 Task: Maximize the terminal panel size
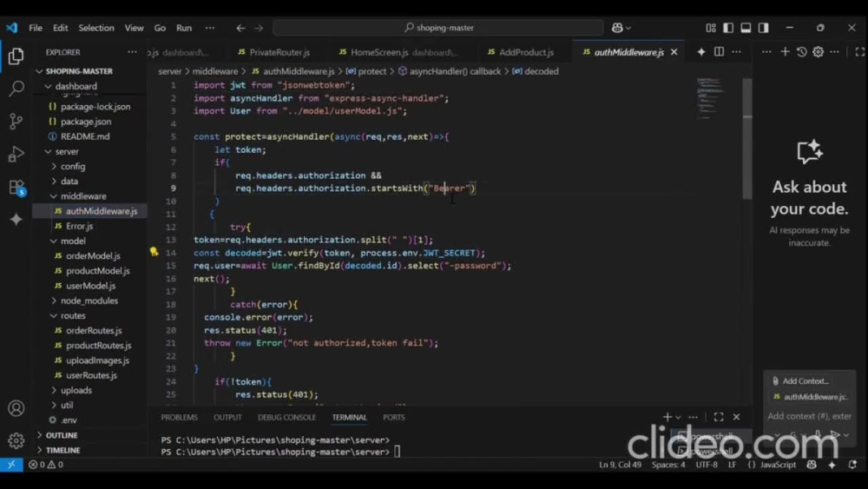[719, 416]
